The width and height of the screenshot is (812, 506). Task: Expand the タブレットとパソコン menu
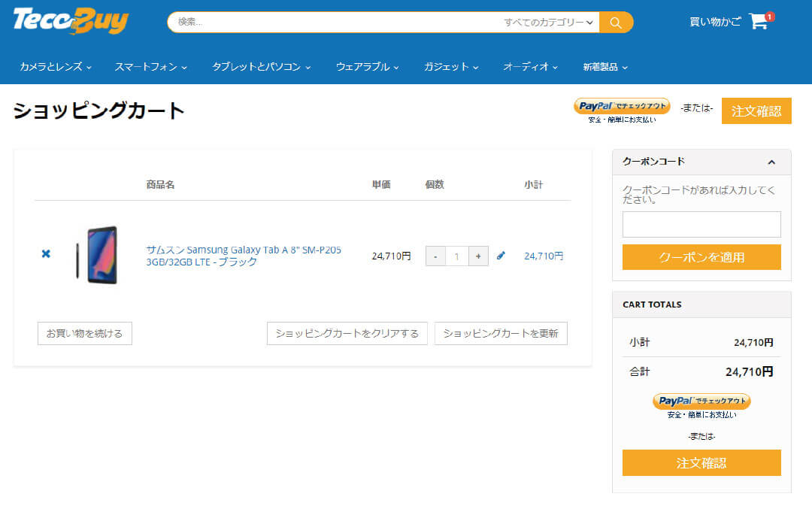click(x=261, y=67)
